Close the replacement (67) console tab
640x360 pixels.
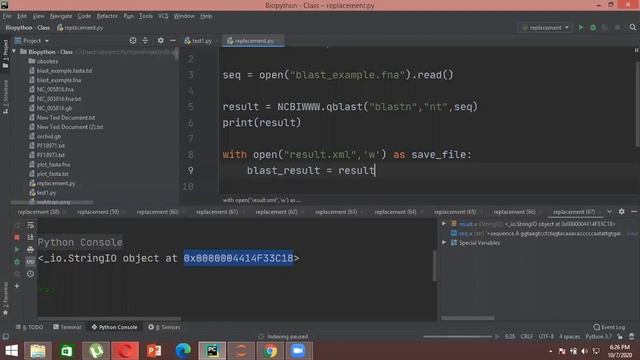coord(600,212)
